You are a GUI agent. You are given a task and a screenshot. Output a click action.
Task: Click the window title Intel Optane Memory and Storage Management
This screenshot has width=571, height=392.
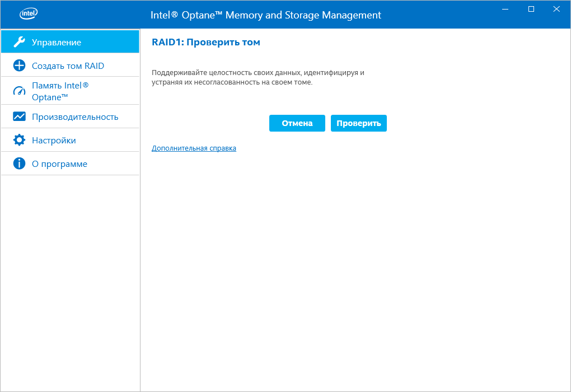(265, 15)
